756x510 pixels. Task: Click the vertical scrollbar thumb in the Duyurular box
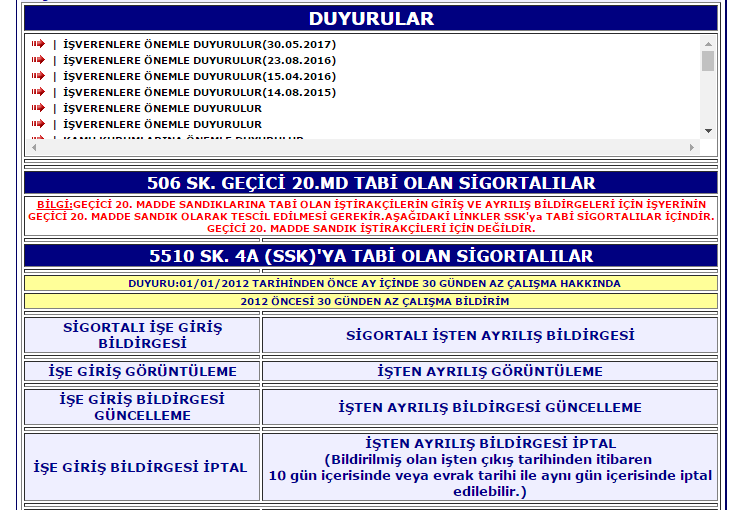point(707,62)
